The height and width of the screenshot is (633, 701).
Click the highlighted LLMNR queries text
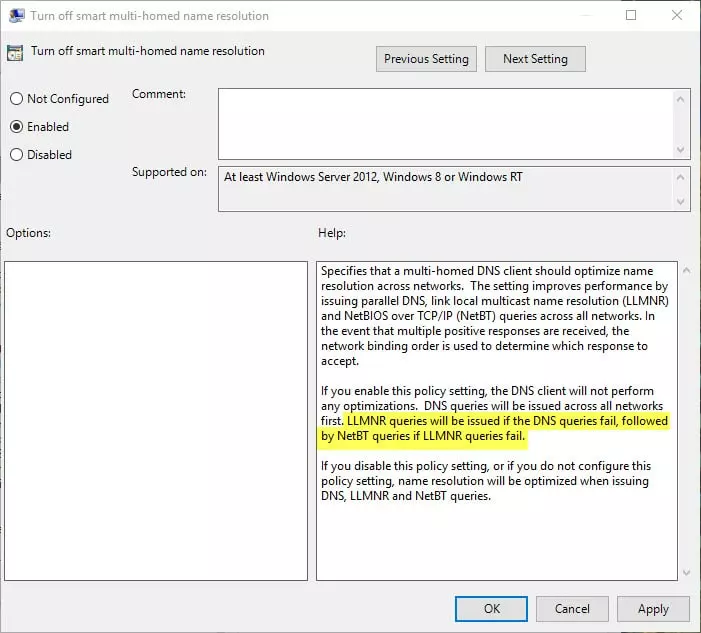click(x=500, y=429)
